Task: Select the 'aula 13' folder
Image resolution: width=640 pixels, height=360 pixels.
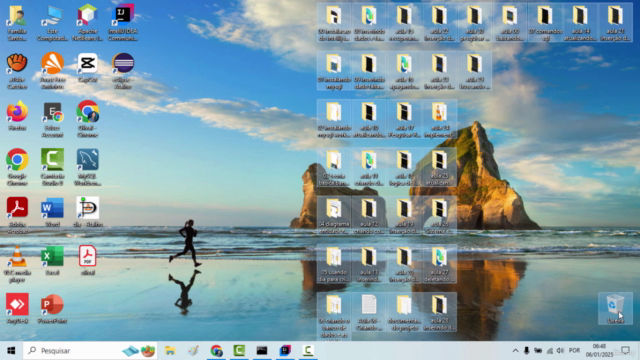Action: pos(369,264)
